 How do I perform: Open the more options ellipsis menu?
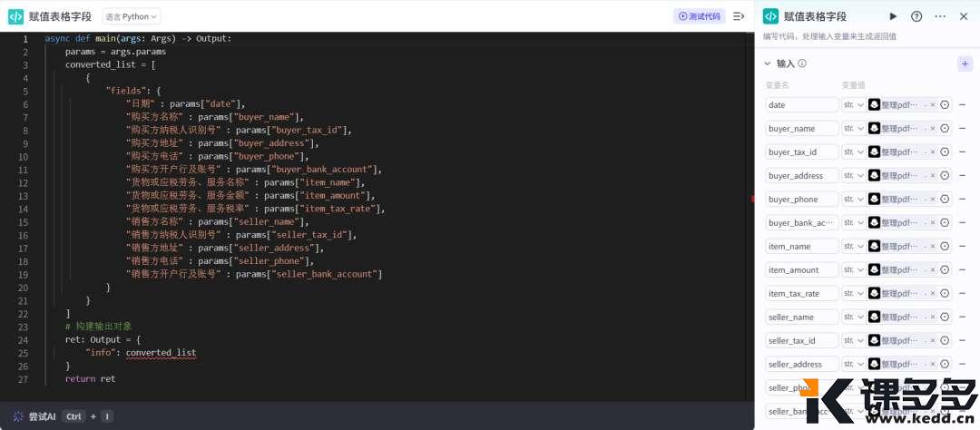click(x=940, y=17)
